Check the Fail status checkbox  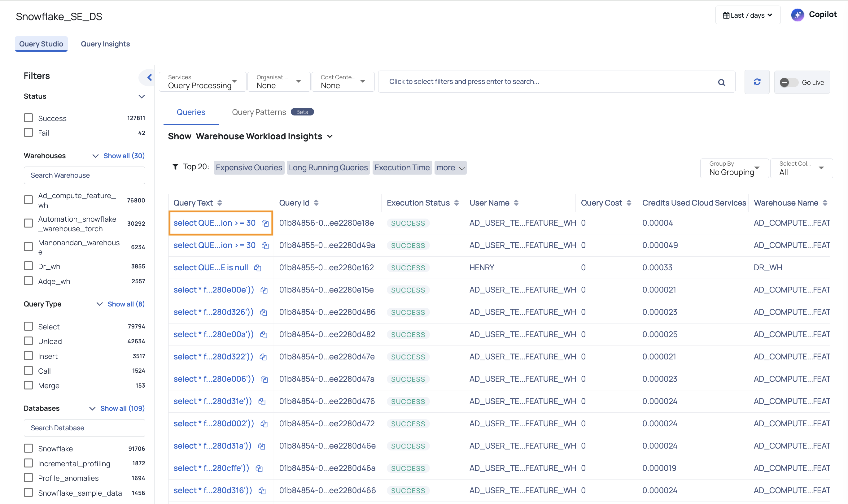(x=28, y=133)
